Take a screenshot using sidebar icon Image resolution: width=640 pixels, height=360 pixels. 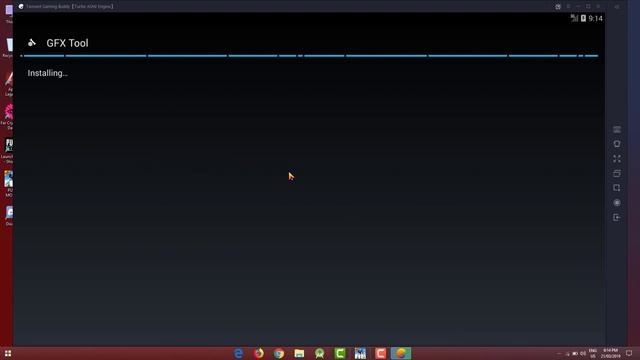coord(617,188)
